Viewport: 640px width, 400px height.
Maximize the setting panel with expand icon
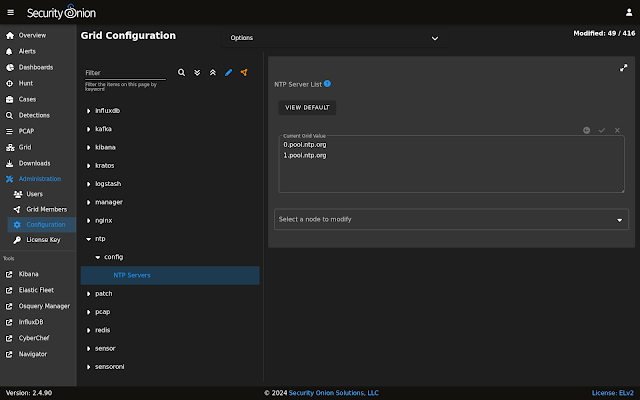tap(623, 68)
